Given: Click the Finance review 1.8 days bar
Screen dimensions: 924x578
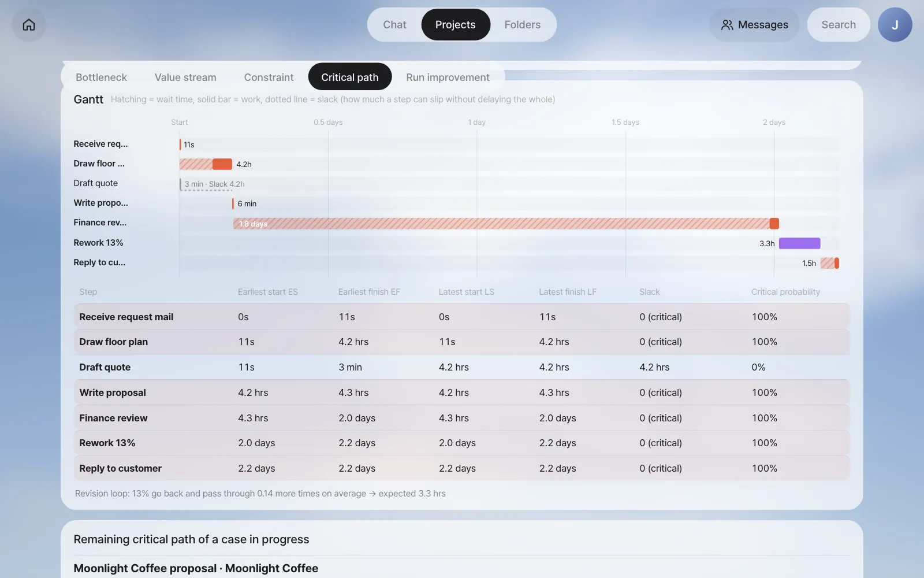Looking at the screenshot, I should (x=506, y=224).
